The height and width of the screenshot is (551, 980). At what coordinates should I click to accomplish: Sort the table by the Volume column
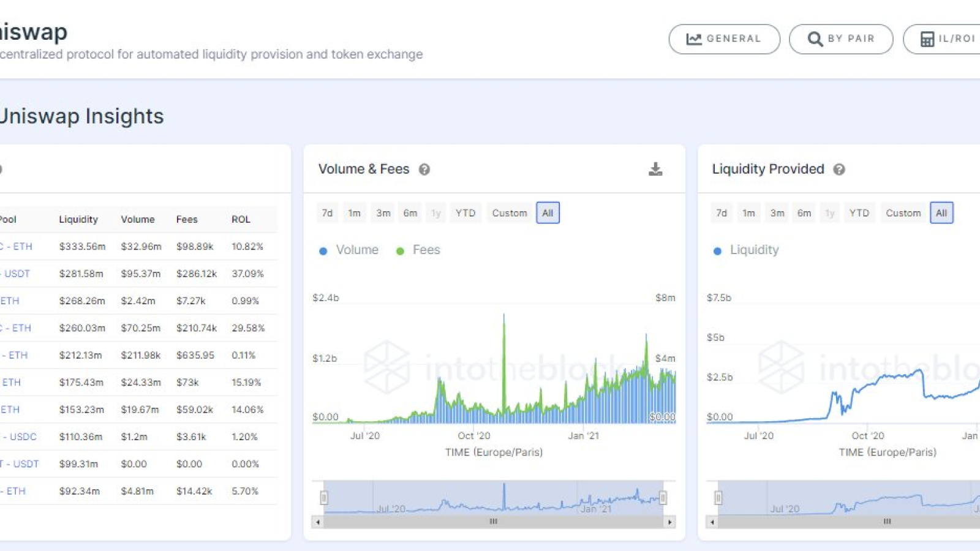[x=138, y=219]
